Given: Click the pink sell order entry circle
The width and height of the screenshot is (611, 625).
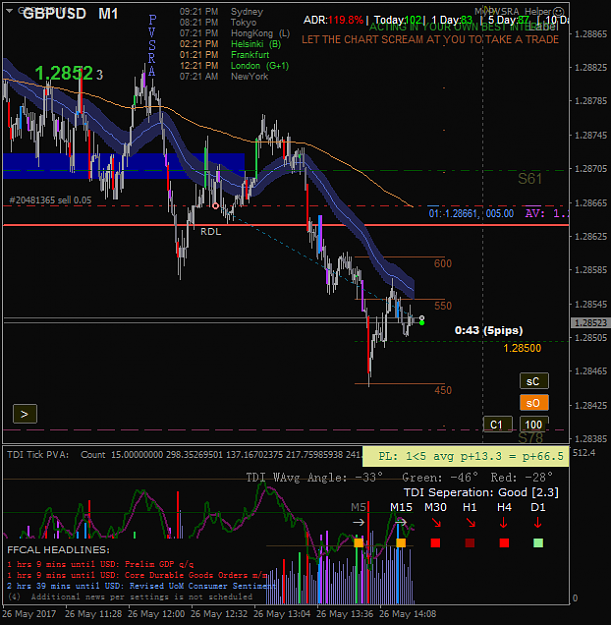Looking at the screenshot, I should point(215,206).
